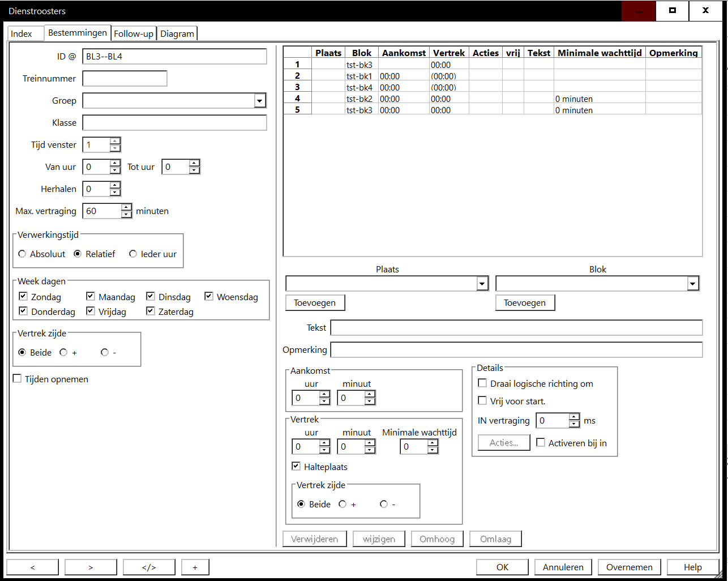The image size is (728, 581).
Task: Toggle Draai logische richting om checkbox
Action: (482, 383)
